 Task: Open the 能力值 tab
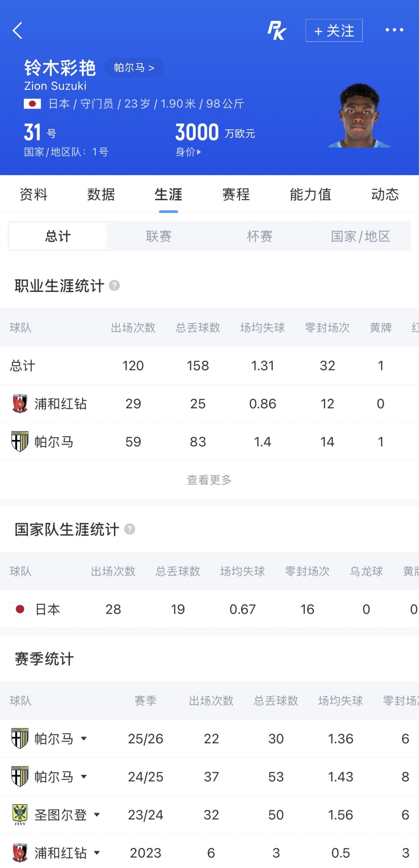point(310,194)
